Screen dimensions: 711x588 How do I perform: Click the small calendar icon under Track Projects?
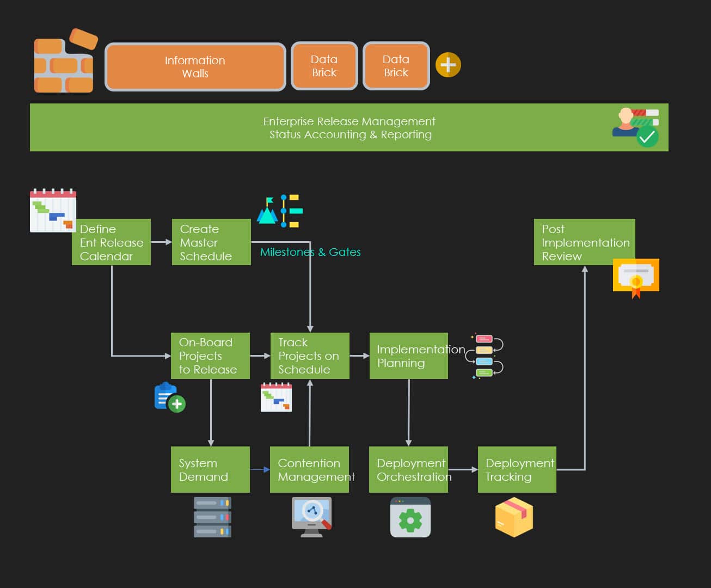coord(276,397)
